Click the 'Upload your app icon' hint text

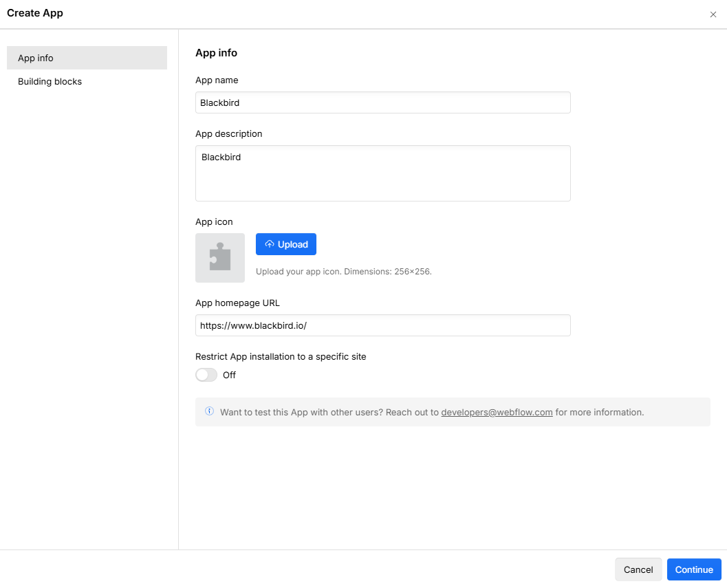pos(344,272)
